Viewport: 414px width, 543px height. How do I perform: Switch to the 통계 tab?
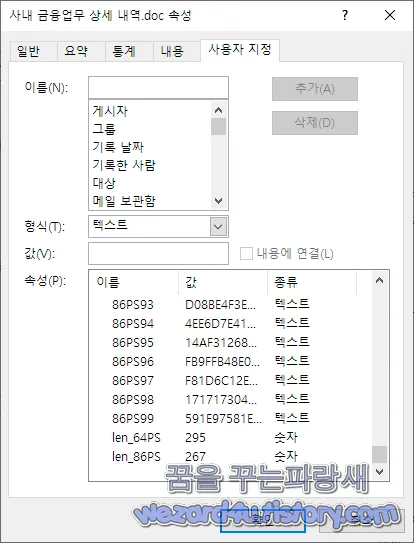(129, 52)
